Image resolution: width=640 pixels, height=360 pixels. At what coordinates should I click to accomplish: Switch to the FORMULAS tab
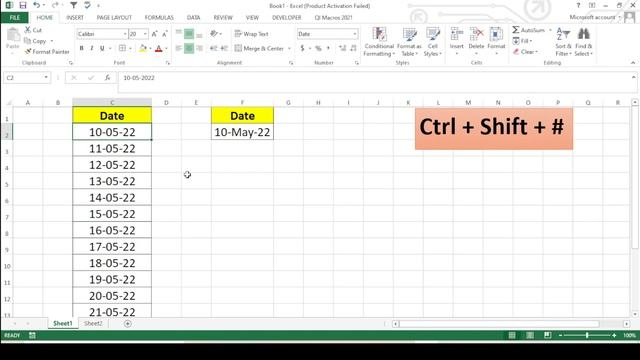click(159, 18)
